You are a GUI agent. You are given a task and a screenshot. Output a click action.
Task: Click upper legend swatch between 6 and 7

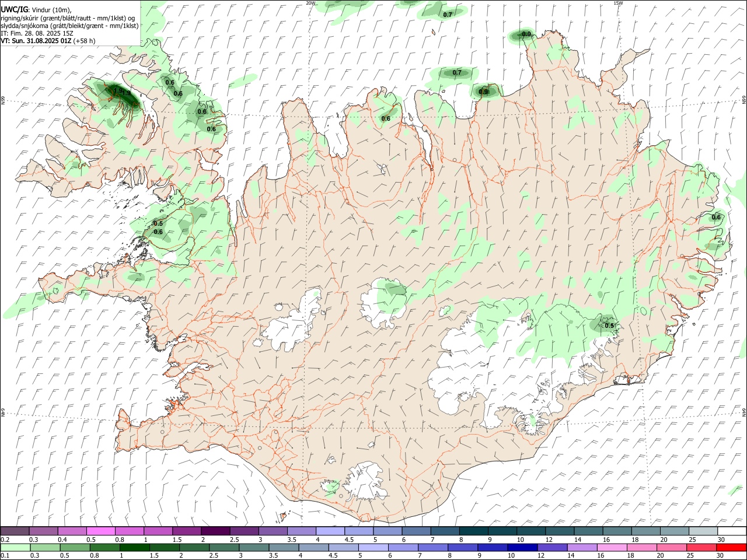tap(416, 531)
